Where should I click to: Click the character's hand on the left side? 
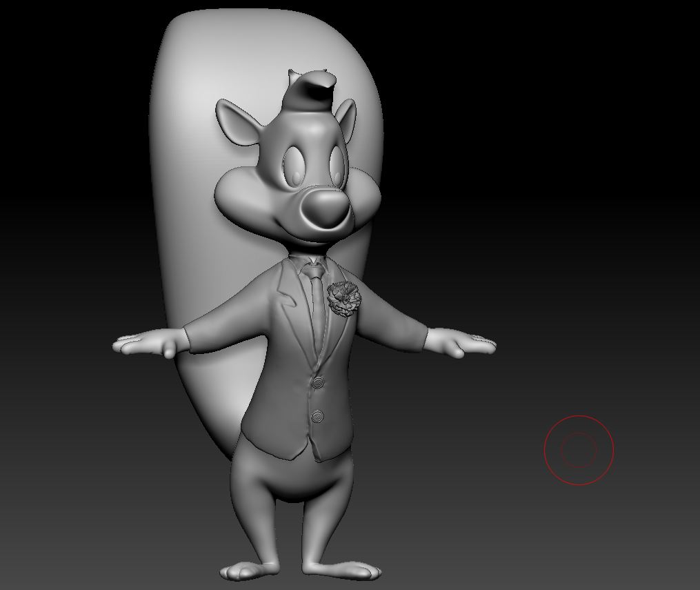click(x=150, y=344)
